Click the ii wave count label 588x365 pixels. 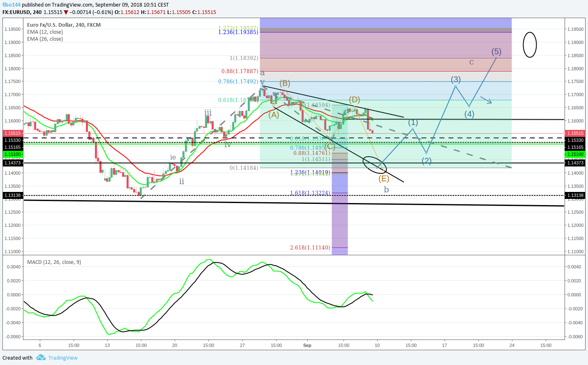[x=182, y=181]
